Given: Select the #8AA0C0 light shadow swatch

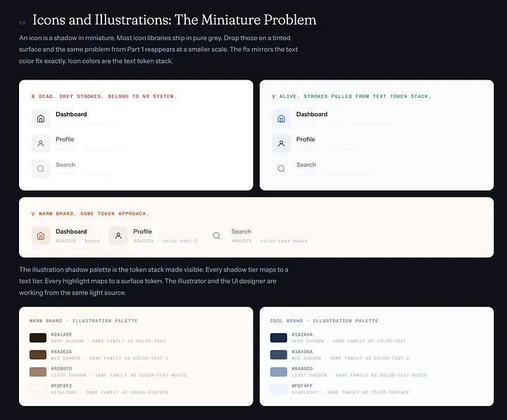Looking at the screenshot, I should (278, 372).
